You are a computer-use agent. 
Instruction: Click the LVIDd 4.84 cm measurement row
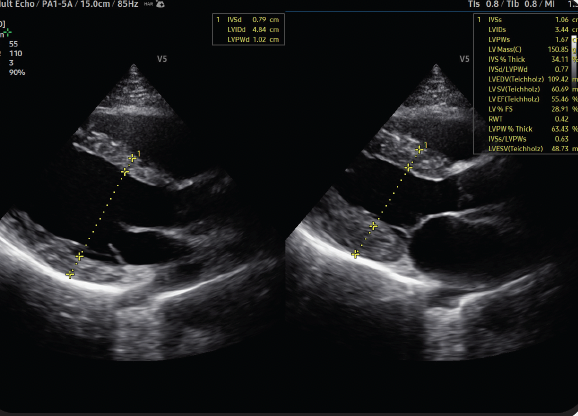(248, 29)
